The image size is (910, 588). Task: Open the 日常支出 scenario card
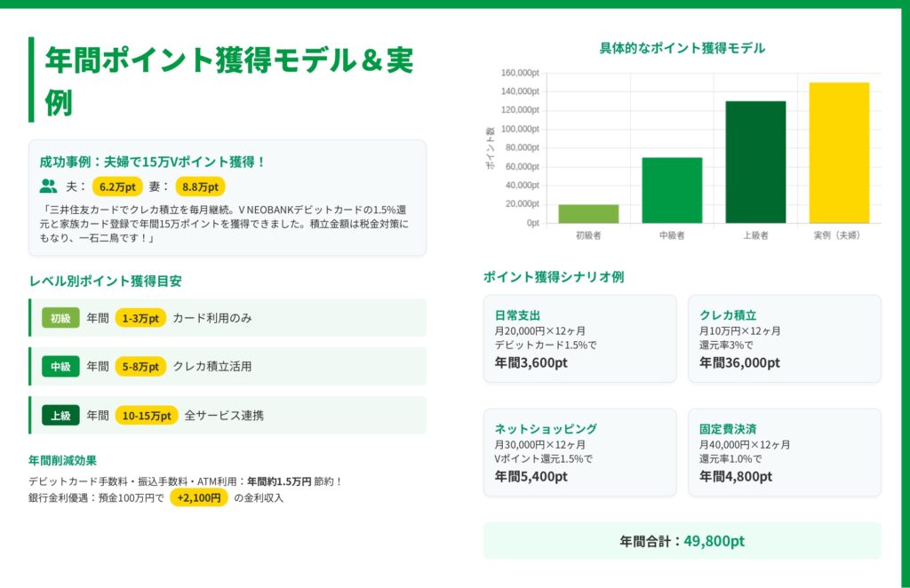point(579,338)
